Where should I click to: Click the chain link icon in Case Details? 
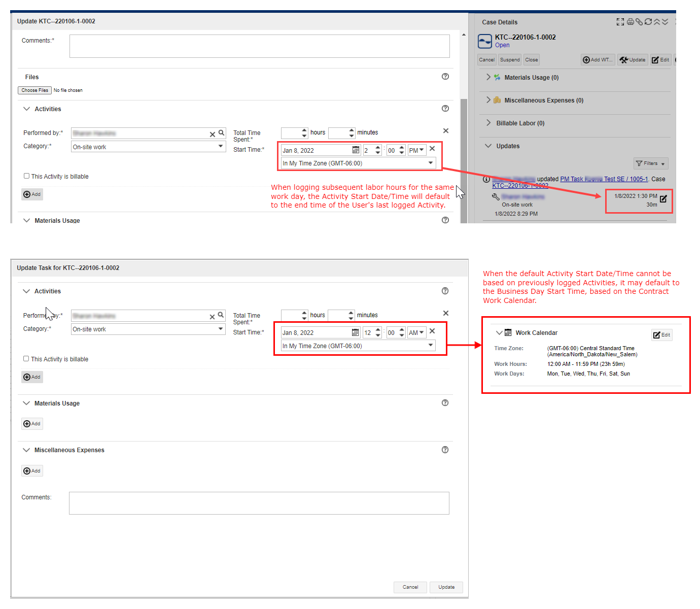pyautogui.click(x=639, y=22)
